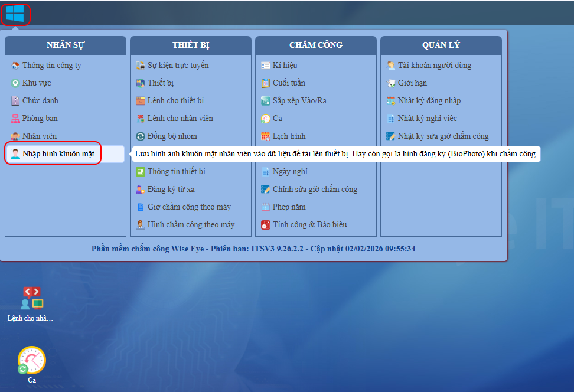This screenshot has height=392, width=574.
Task: Open Nhật ký sửa giờ chấm công
Action: [443, 136]
